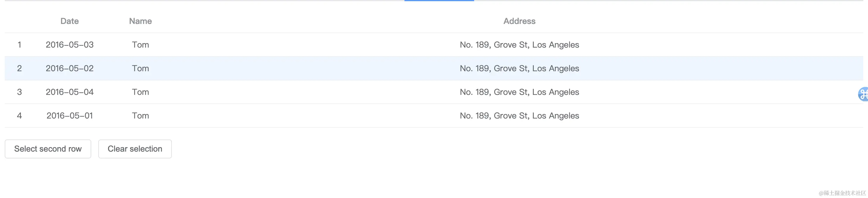Image resolution: width=868 pixels, height=198 pixels.
Task: Click the address cell in highlighted second row
Action: coord(519,68)
